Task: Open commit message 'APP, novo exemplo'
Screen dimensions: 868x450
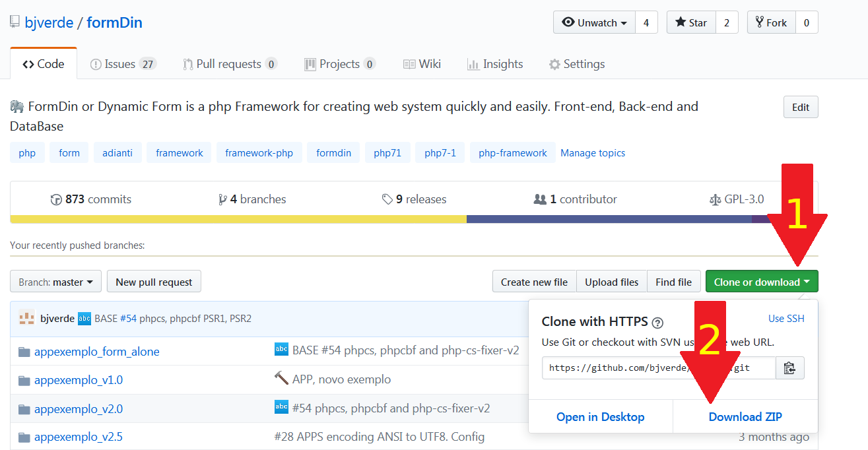Action: [x=341, y=379]
